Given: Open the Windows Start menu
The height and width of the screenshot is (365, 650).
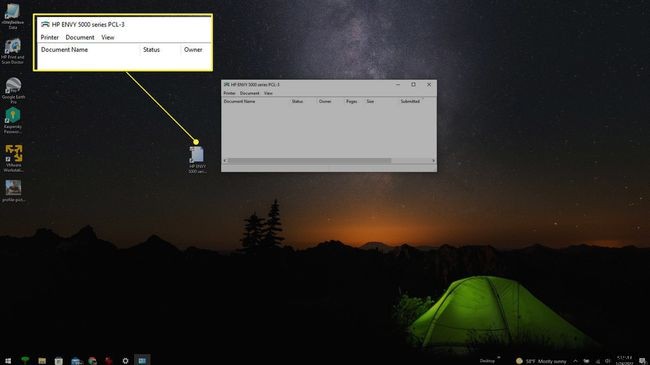Looking at the screenshot, I should [8, 360].
